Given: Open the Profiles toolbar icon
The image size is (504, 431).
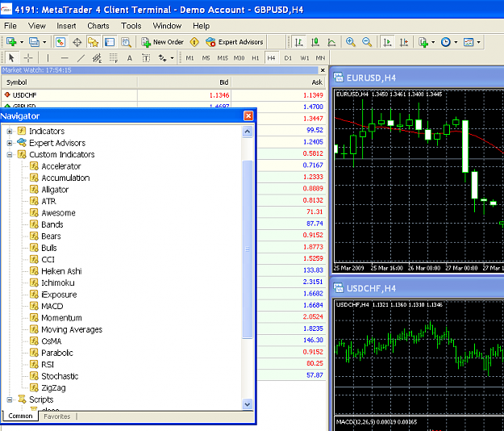Looking at the screenshot, I should tap(34, 42).
